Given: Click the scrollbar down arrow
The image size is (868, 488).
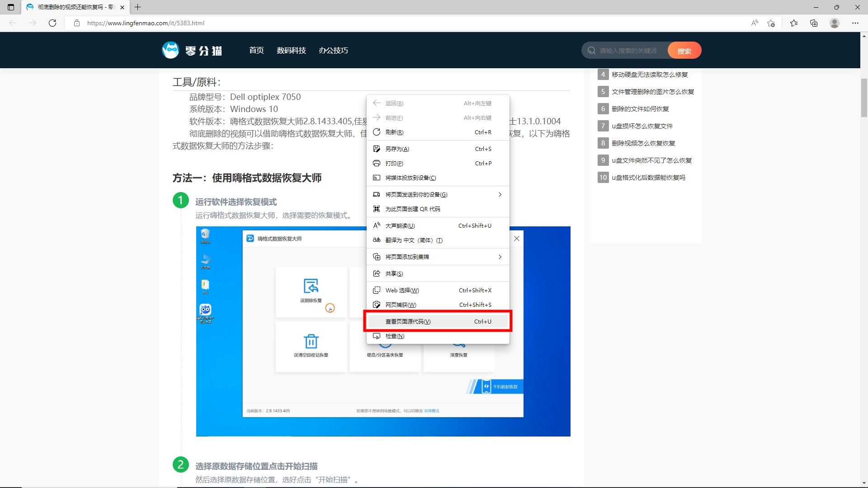Looking at the screenshot, I should click(864, 483).
